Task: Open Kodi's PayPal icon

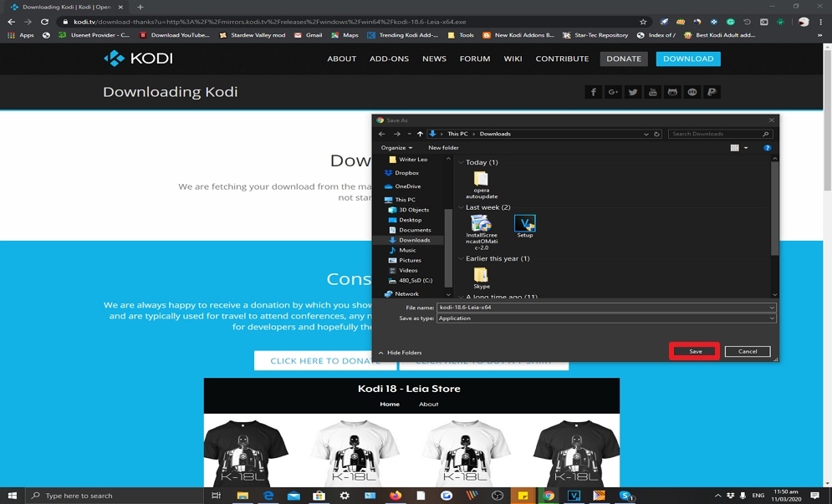Action: [x=712, y=92]
